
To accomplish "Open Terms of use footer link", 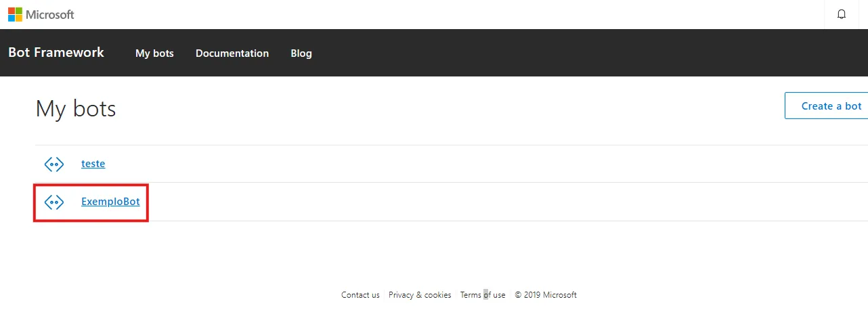I will [x=483, y=295].
